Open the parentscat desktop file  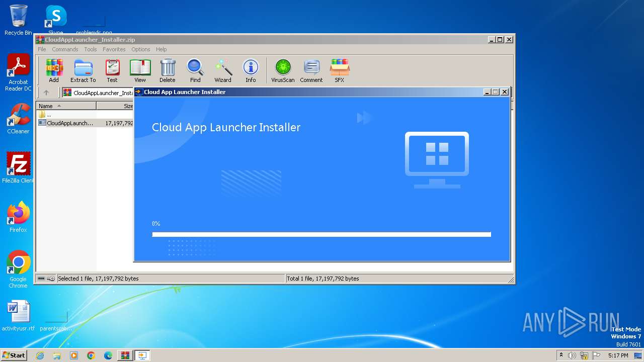click(56, 322)
